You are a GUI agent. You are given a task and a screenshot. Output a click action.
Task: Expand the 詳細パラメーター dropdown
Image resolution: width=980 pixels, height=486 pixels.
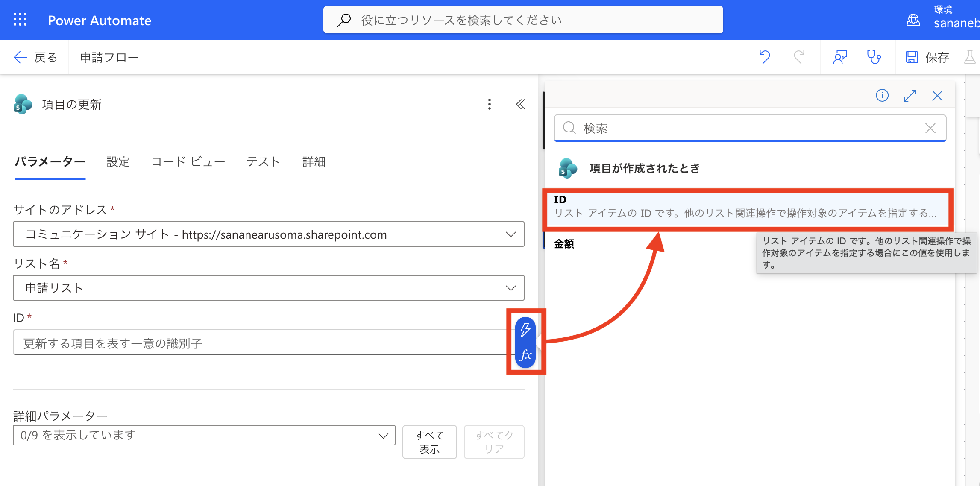pos(204,435)
